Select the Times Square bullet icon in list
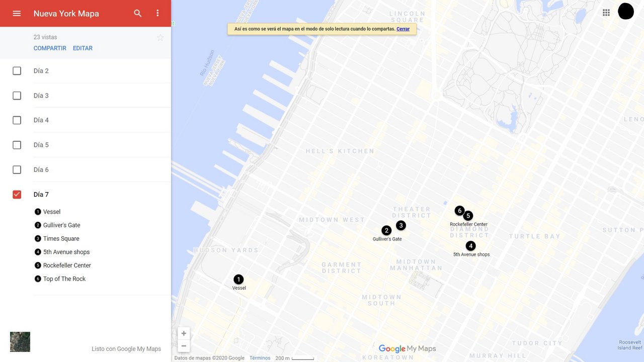This screenshot has height=362, width=644. pos(38,238)
